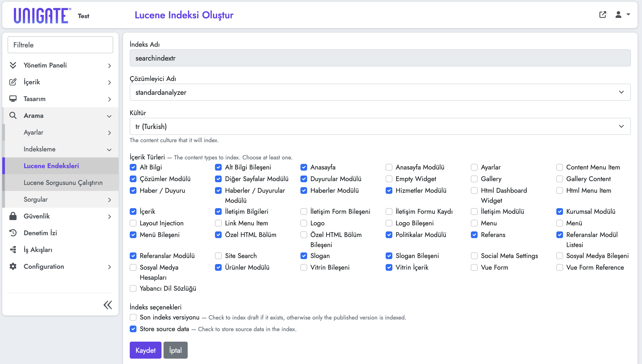Click the Tasarım monitor icon

click(13, 99)
